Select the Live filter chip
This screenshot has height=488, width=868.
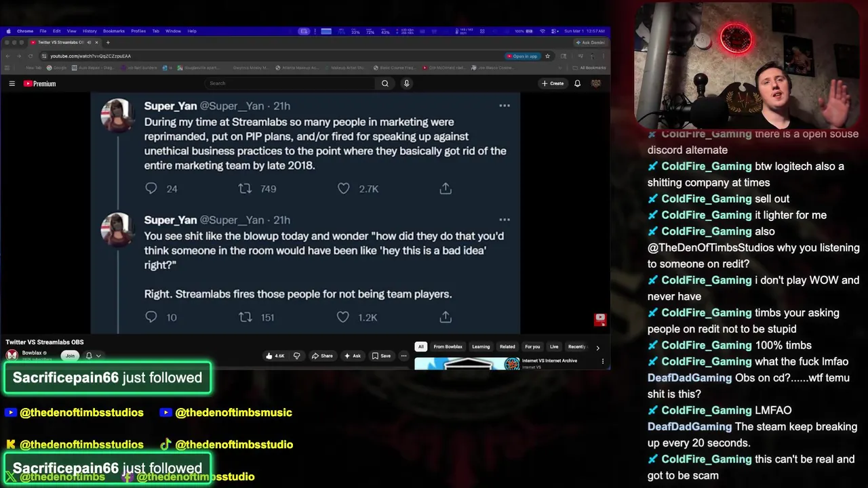(554, 347)
